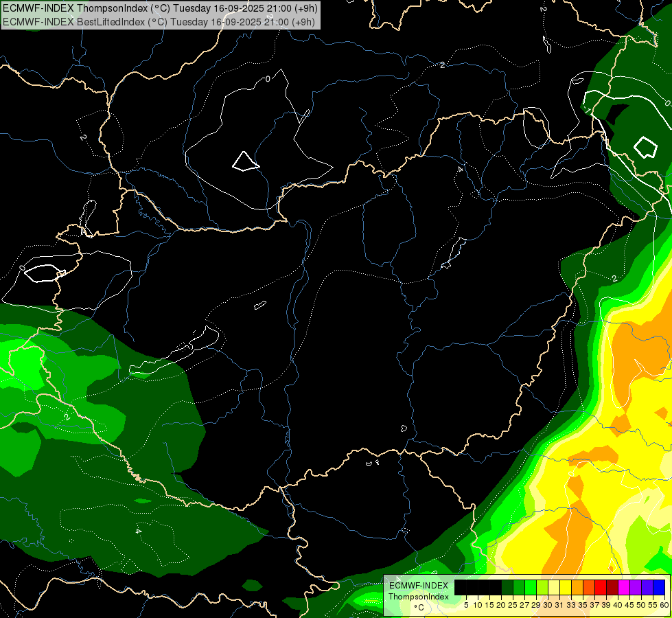Click legend tick value "5"
Viewport: 672px width, 618px height.
[x=466, y=605]
